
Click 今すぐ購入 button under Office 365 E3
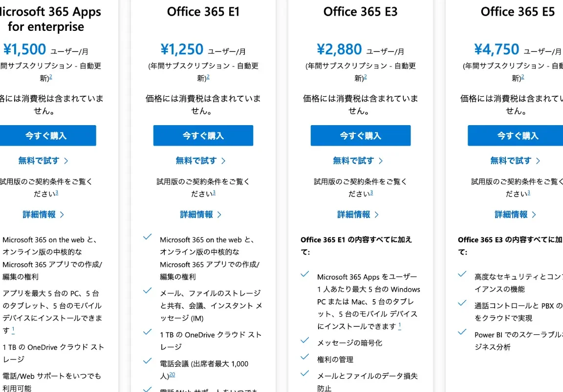[361, 135]
